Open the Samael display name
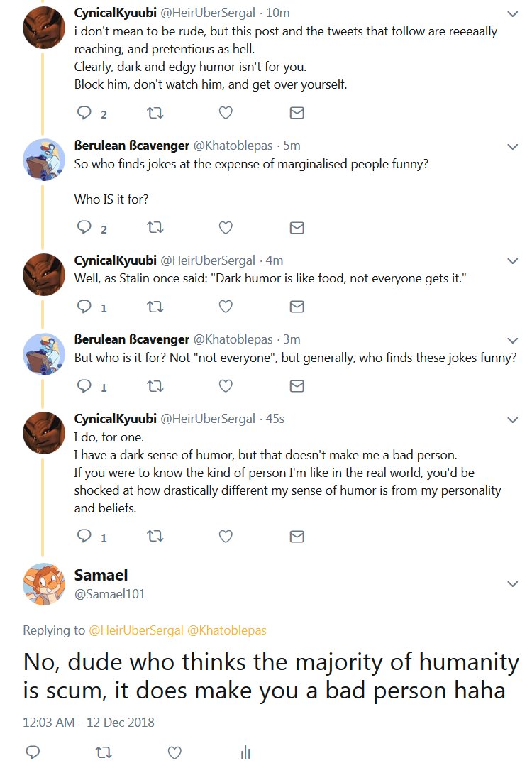532x768 pixels. point(101,575)
